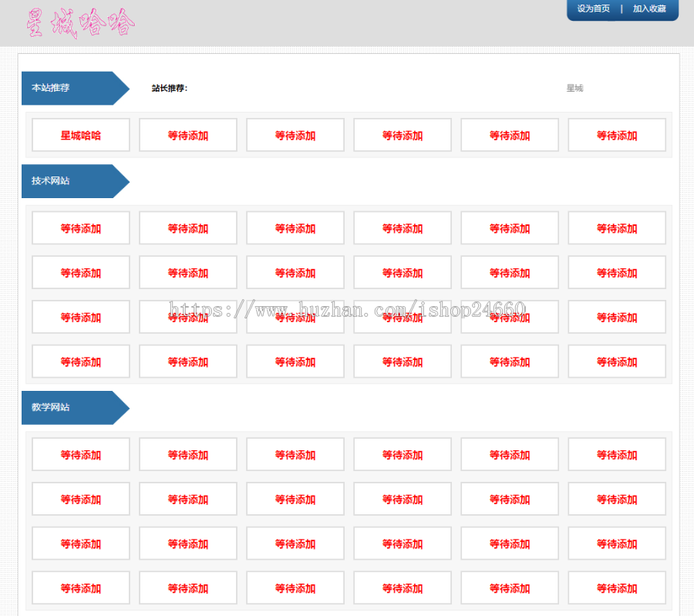Open the 本站推荐 section header

76,88
